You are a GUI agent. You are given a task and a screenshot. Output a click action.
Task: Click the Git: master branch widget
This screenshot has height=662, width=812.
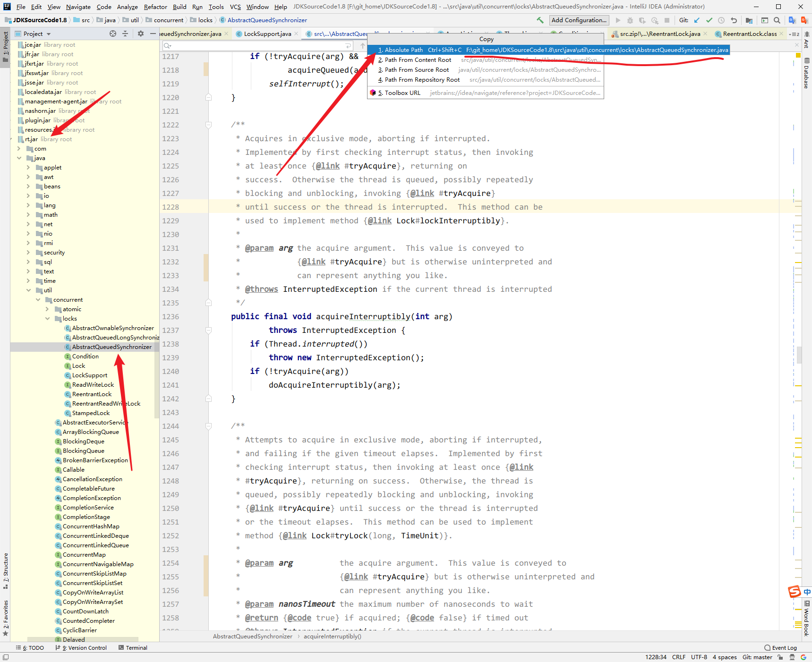[757, 657]
